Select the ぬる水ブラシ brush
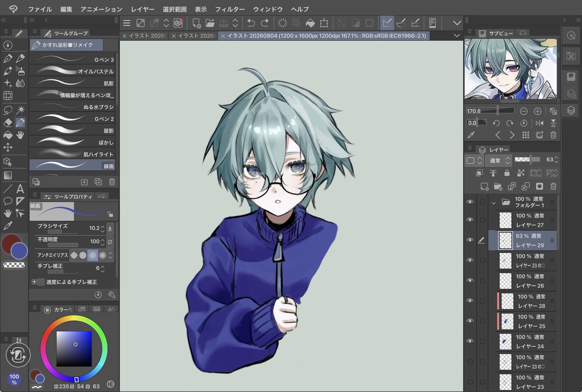582x392 pixels. [73, 107]
